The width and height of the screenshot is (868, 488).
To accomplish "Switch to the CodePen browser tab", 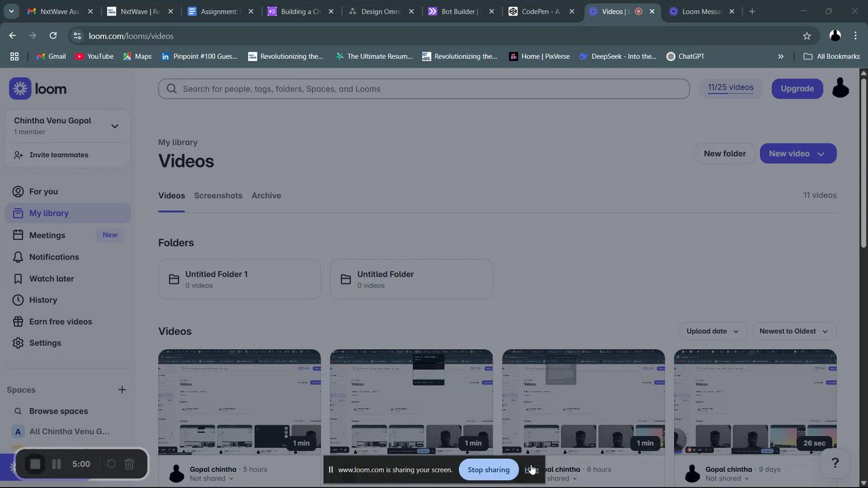I will click(540, 12).
